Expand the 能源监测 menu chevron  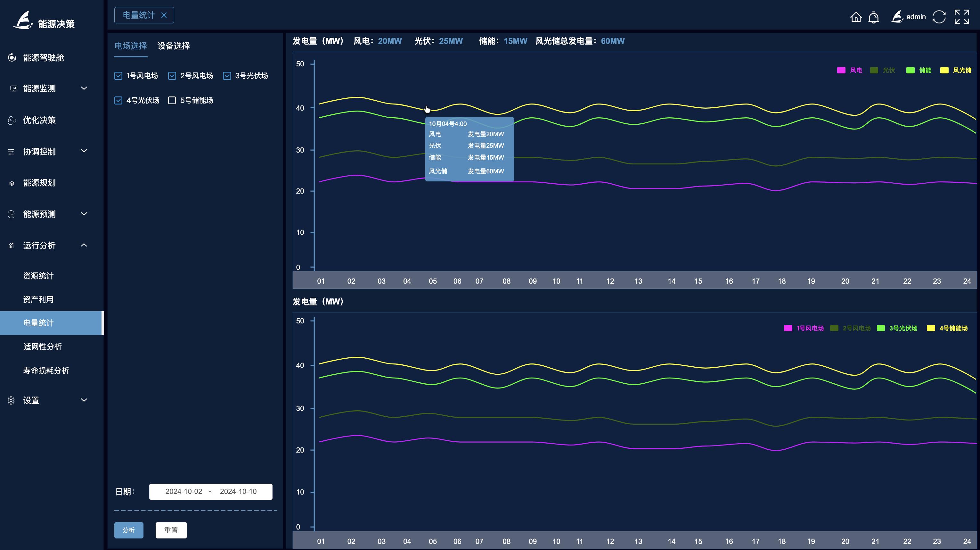pyautogui.click(x=84, y=88)
